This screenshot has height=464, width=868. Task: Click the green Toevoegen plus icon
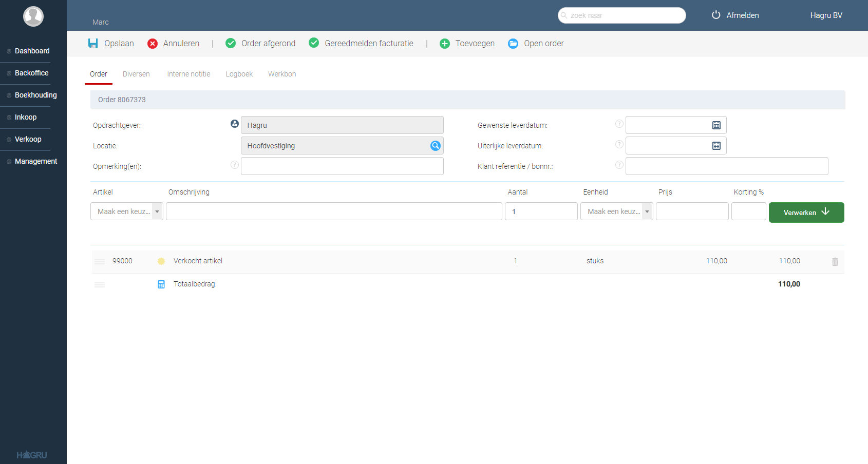[445, 44]
